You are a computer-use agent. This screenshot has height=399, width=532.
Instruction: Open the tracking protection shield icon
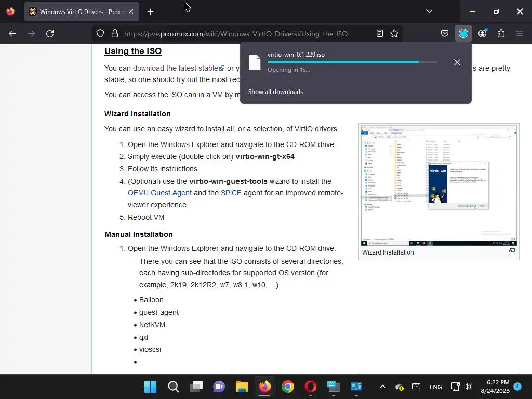pos(100,34)
